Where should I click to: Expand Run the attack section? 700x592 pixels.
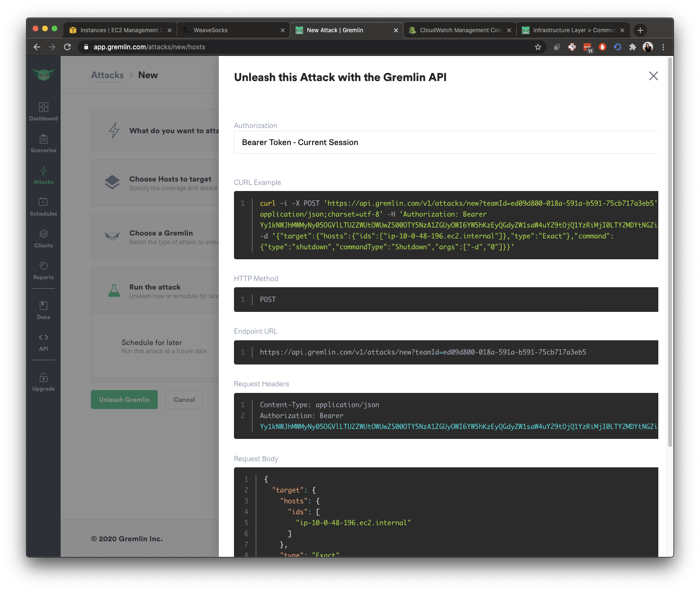click(x=155, y=291)
